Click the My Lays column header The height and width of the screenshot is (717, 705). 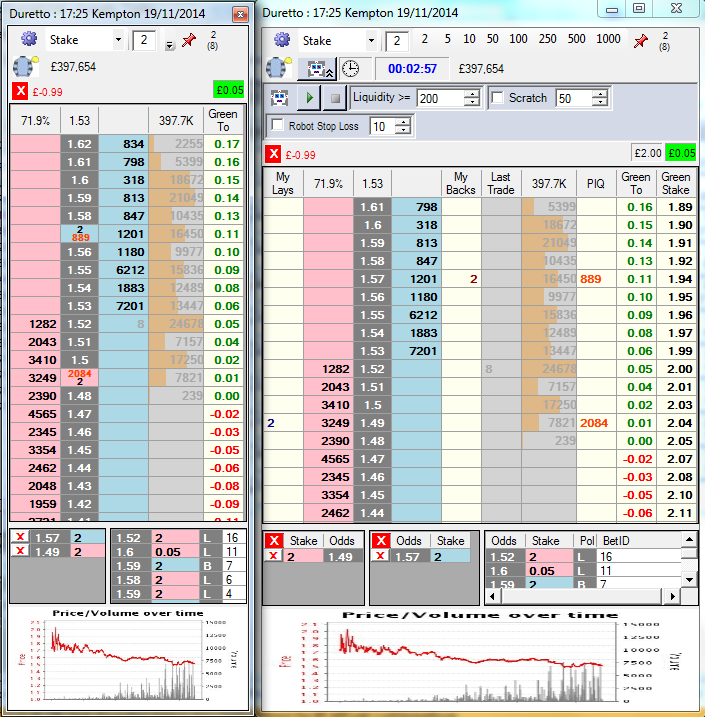click(283, 183)
